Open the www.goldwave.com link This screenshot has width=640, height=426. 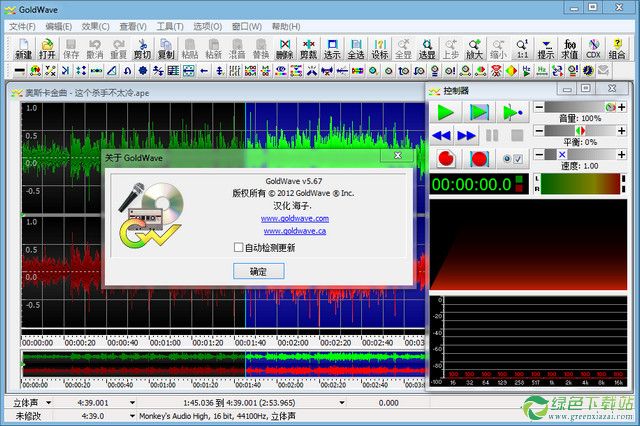point(295,219)
